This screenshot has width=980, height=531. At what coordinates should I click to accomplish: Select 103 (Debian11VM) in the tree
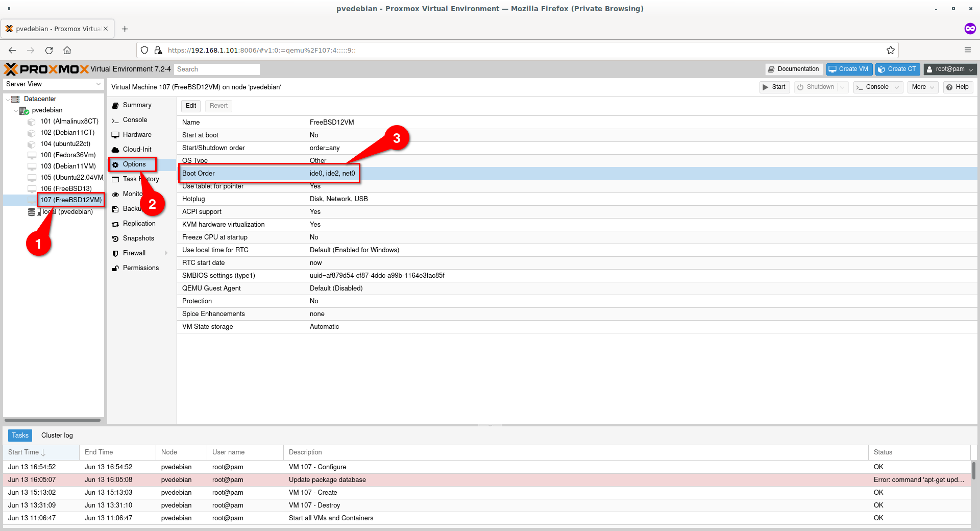point(68,166)
